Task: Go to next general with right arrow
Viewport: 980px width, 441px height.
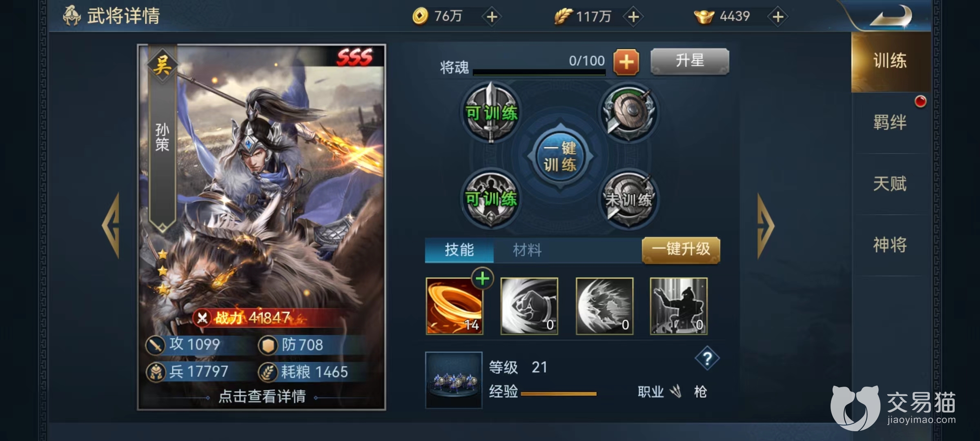Action: point(766,226)
